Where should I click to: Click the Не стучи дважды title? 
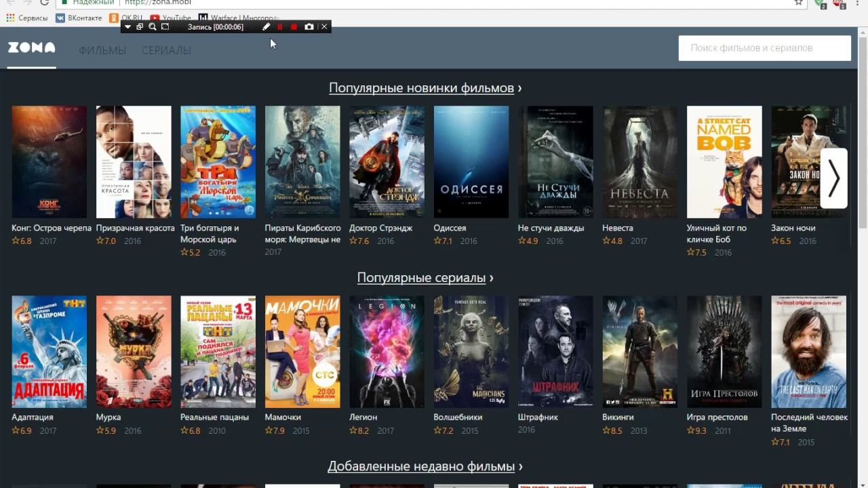click(551, 228)
